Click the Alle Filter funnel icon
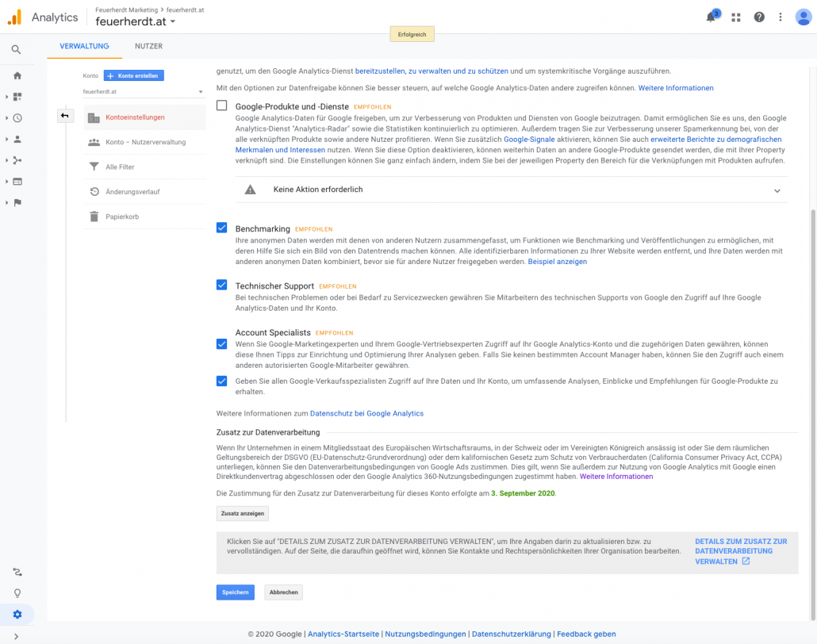Screen dimensions: 817x644 94,167
